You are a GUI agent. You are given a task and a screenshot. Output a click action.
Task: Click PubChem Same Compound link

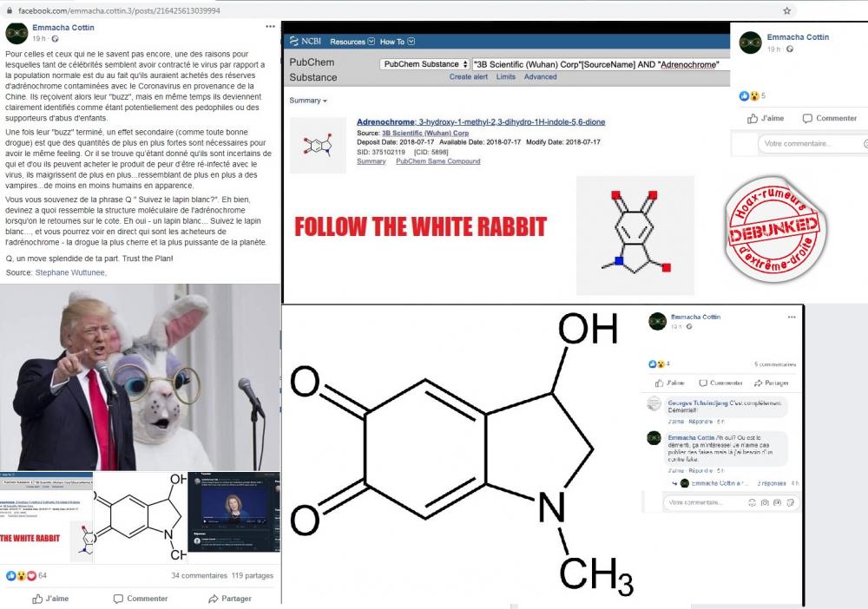[437, 161]
